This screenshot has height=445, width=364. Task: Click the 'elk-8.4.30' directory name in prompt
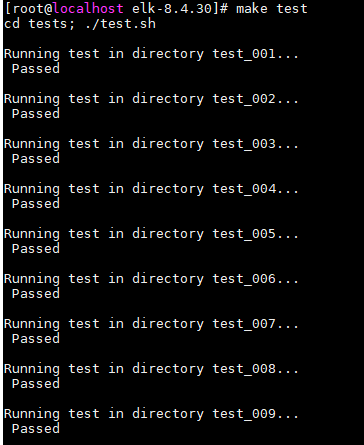click(x=172, y=8)
